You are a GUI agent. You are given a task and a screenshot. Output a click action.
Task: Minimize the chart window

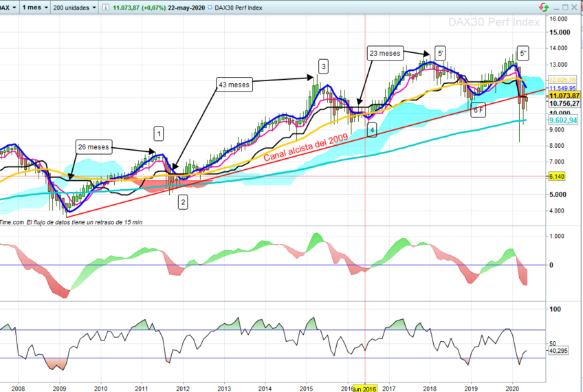pyautogui.click(x=557, y=8)
